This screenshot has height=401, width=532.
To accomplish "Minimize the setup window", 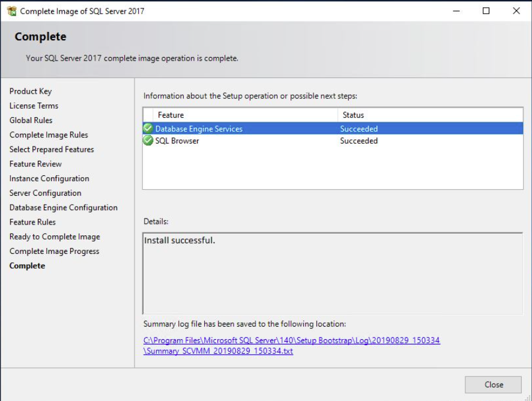I will (456, 11).
